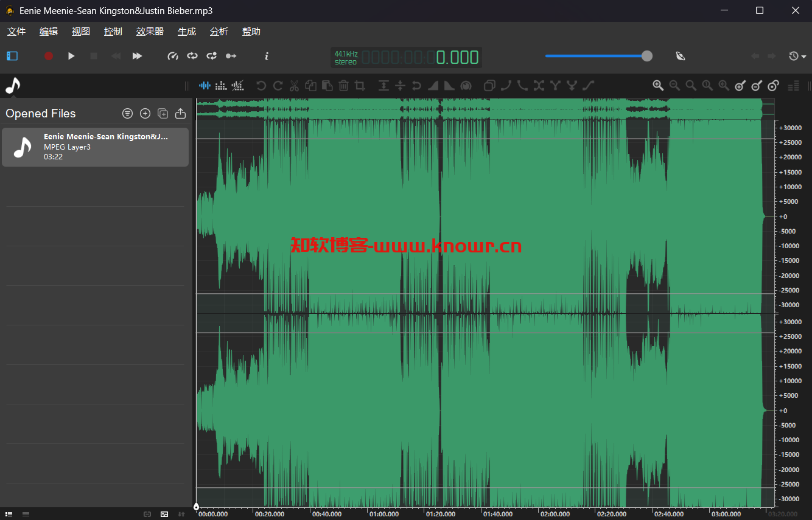Viewport: 812px width, 520px height.
Task: Click the crossfade shuffle arrows icon
Action: (x=539, y=86)
